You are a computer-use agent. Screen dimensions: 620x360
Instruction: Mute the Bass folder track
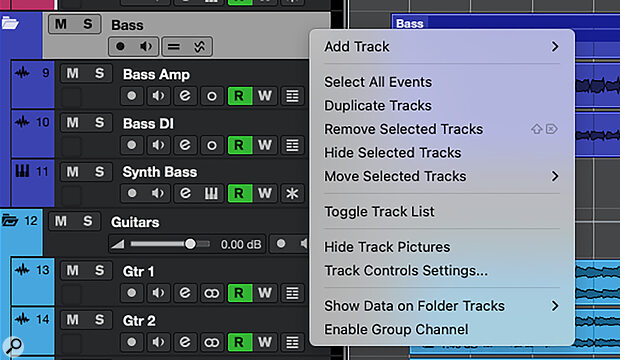[x=61, y=24]
